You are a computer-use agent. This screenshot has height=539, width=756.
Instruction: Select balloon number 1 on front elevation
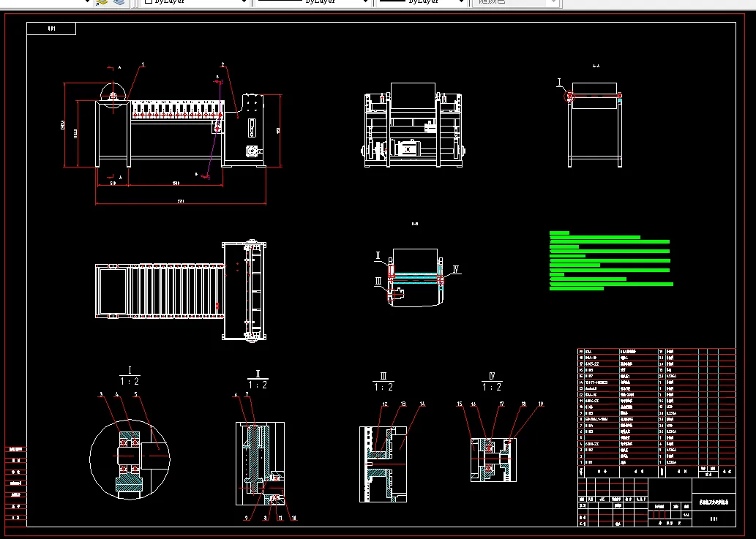point(143,64)
